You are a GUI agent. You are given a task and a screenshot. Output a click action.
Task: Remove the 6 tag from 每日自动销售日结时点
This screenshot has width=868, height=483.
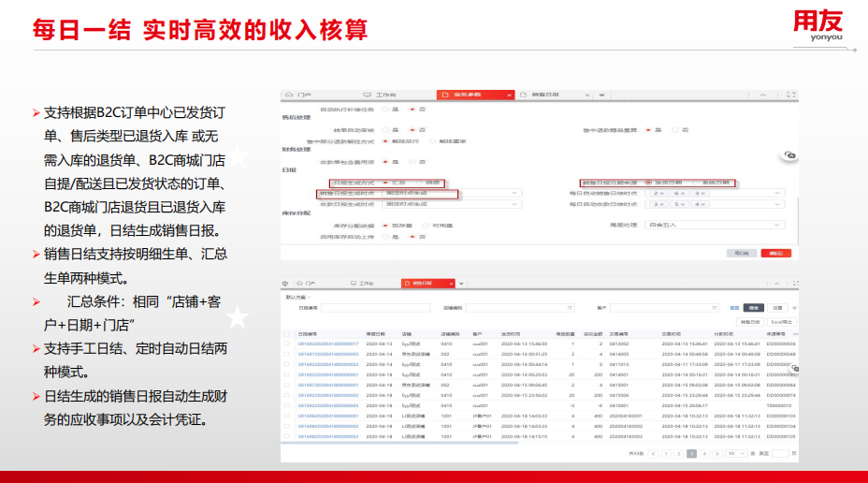pos(683,194)
